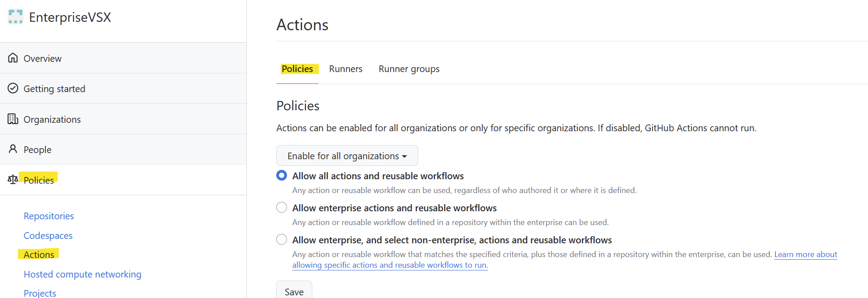Expand Enable for all organizations dropdown
The height and width of the screenshot is (298, 868).
(347, 156)
